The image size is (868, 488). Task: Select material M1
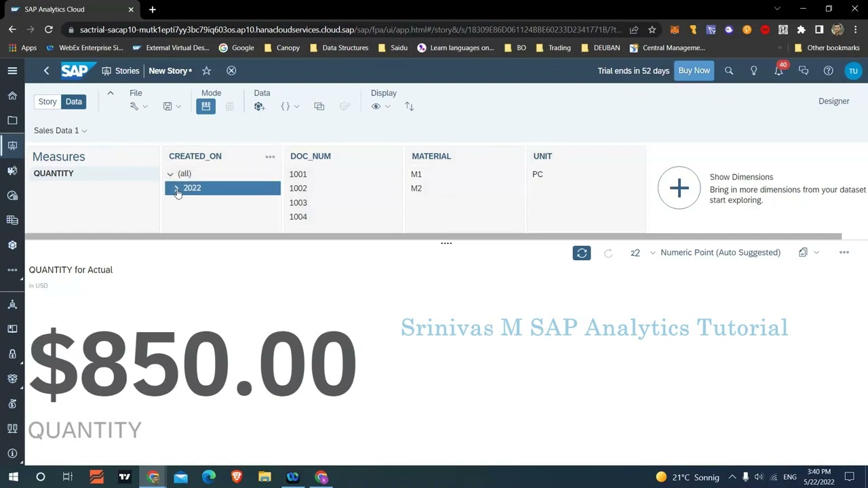pos(416,174)
